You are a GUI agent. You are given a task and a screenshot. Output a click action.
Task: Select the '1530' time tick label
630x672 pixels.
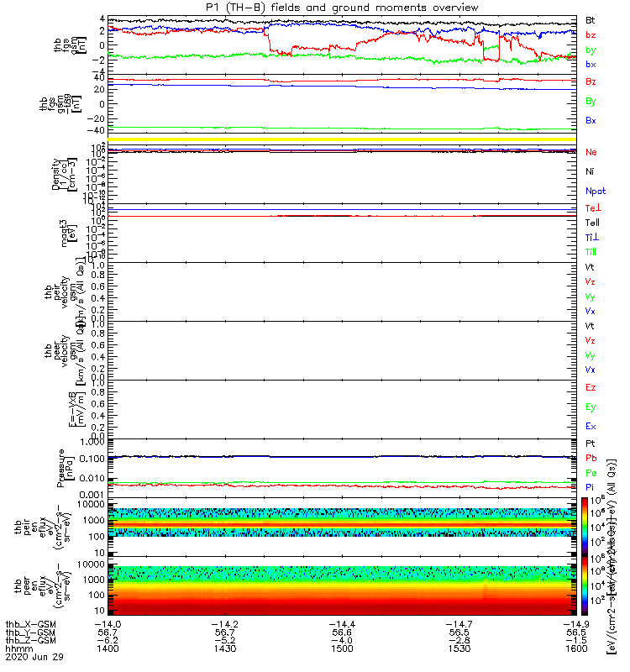pyautogui.click(x=459, y=648)
